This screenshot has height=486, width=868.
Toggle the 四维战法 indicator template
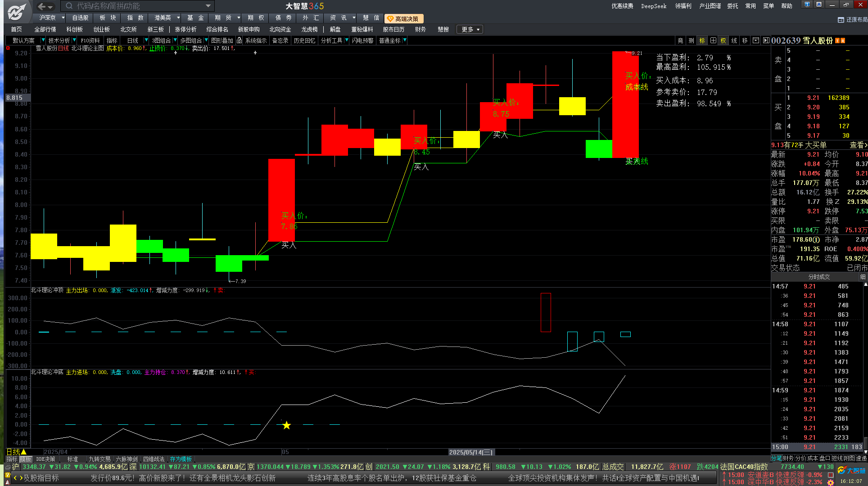pos(154,459)
